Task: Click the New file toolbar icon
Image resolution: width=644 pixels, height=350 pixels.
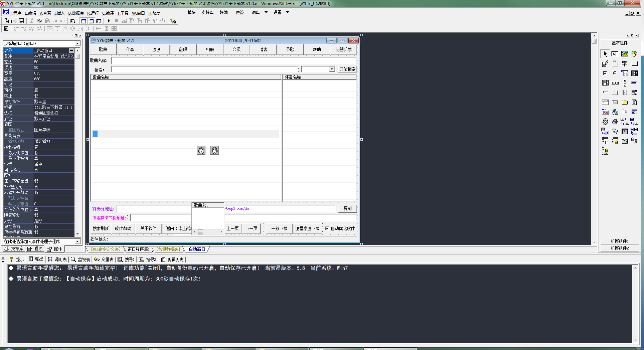Action: (6, 21)
